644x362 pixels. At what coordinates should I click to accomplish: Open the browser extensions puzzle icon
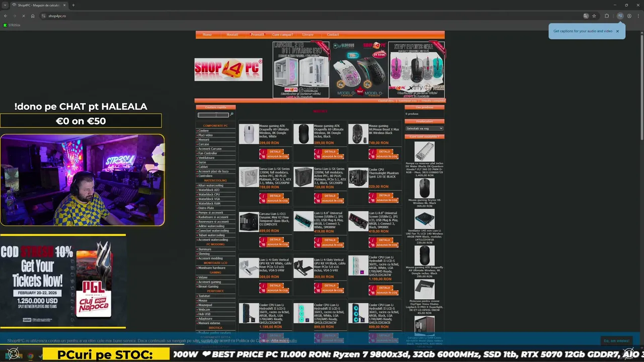point(607,16)
